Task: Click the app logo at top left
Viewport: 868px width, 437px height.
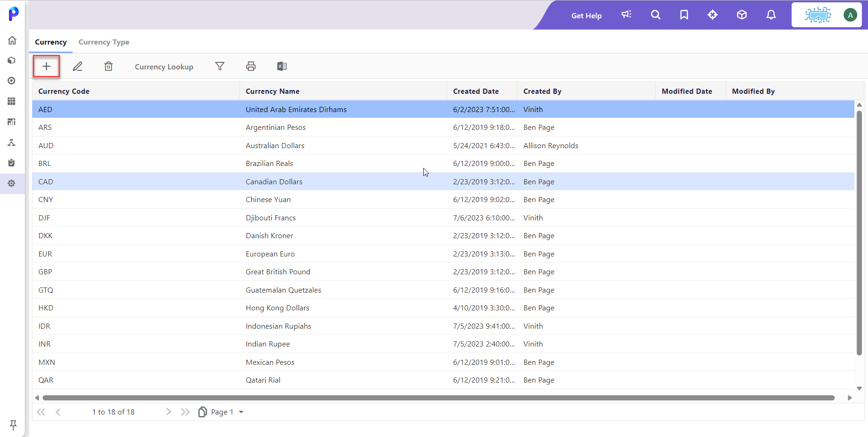Action: [x=14, y=14]
